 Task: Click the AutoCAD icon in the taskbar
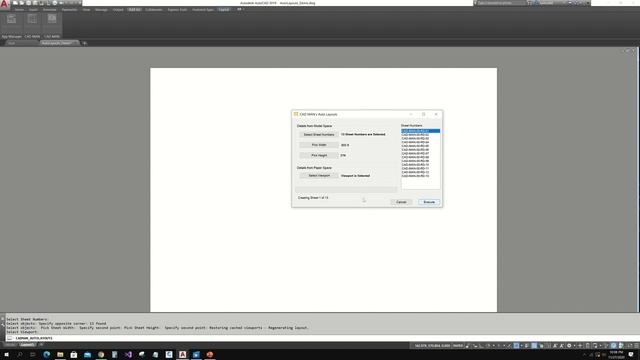[182, 355]
